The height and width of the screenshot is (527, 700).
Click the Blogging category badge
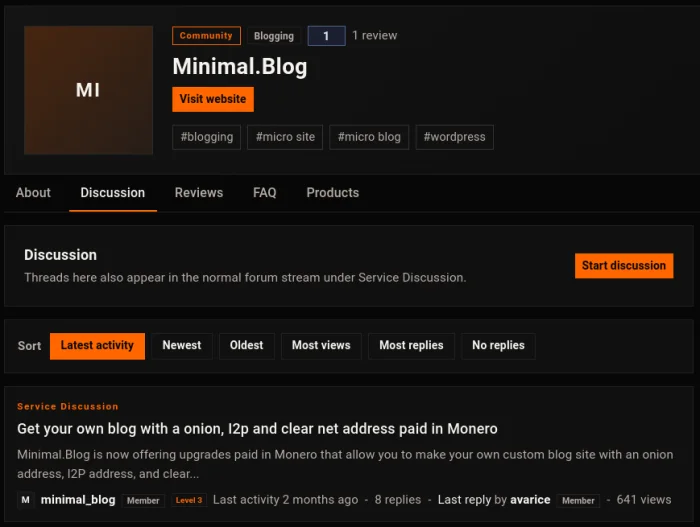274,36
